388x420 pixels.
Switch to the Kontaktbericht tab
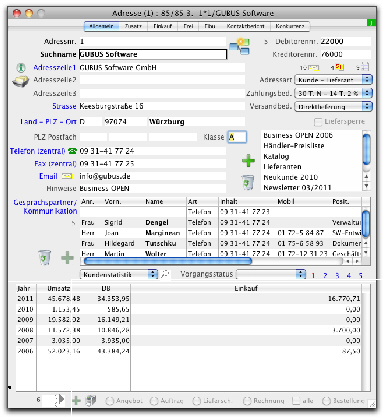pyautogui.click(x=245, y=26)
